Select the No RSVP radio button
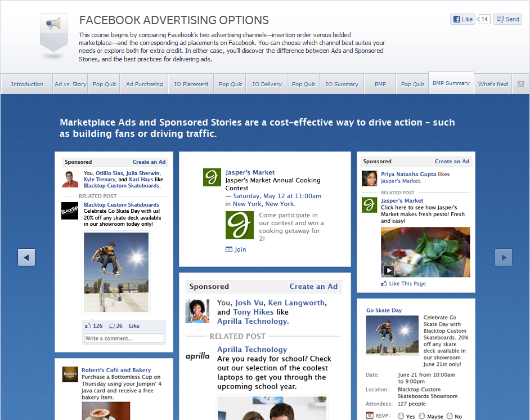 point(450,416)
